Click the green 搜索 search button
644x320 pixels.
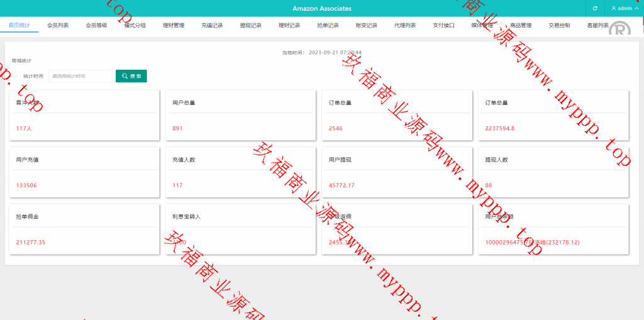[x=131, y=76]
